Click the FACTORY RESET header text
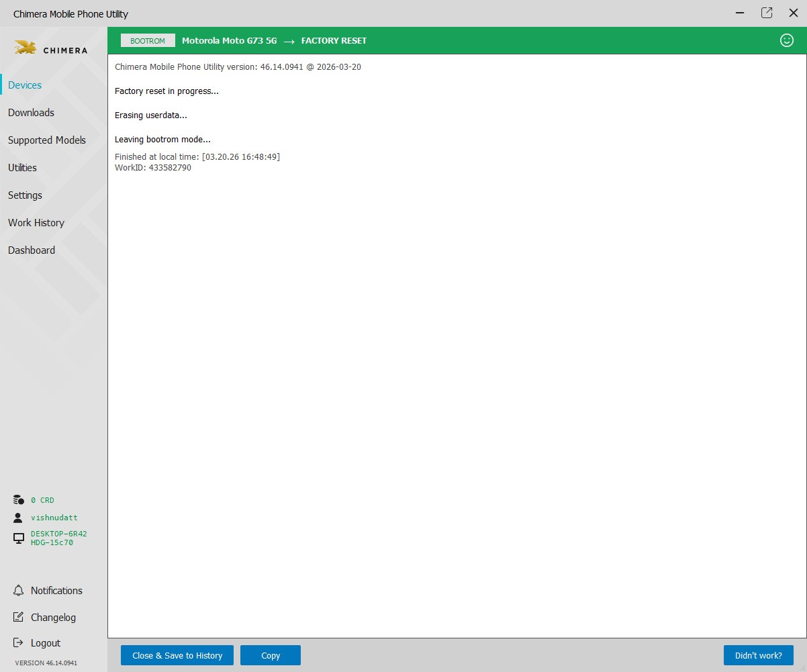The image size is (807, 672). point(334,41)
